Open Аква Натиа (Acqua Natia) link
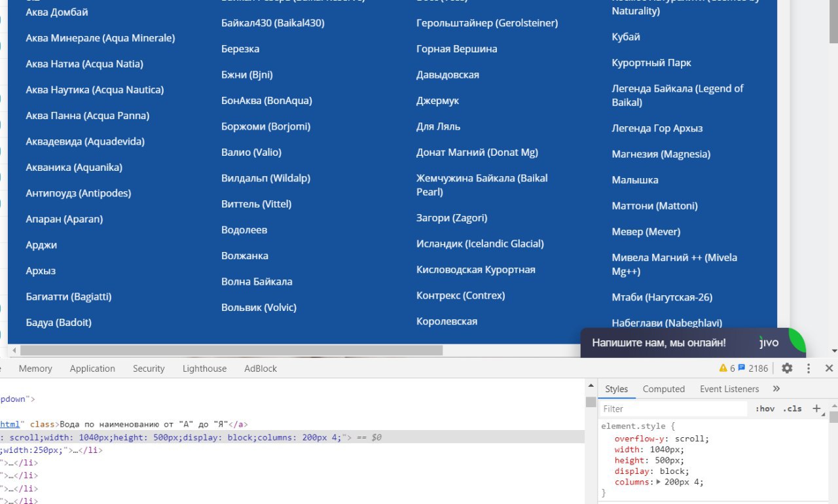 point(84,63)
